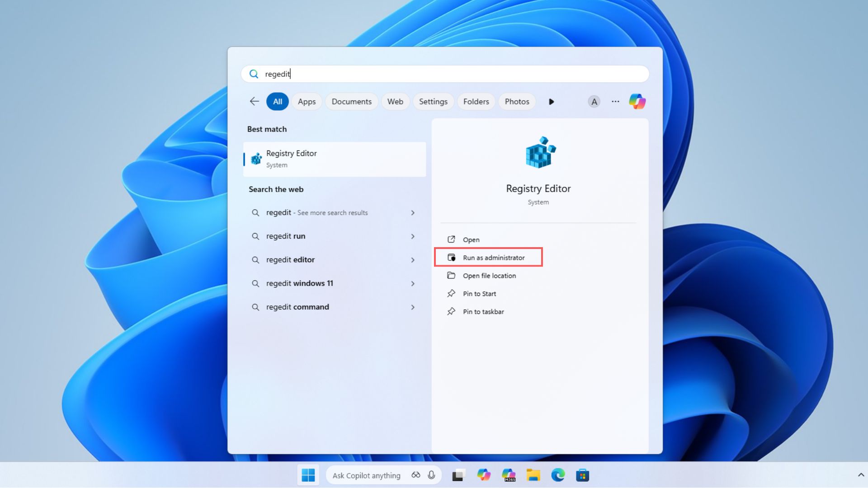
Task: Open search options via the ellipsis menu
Action: tap(615, 101)
